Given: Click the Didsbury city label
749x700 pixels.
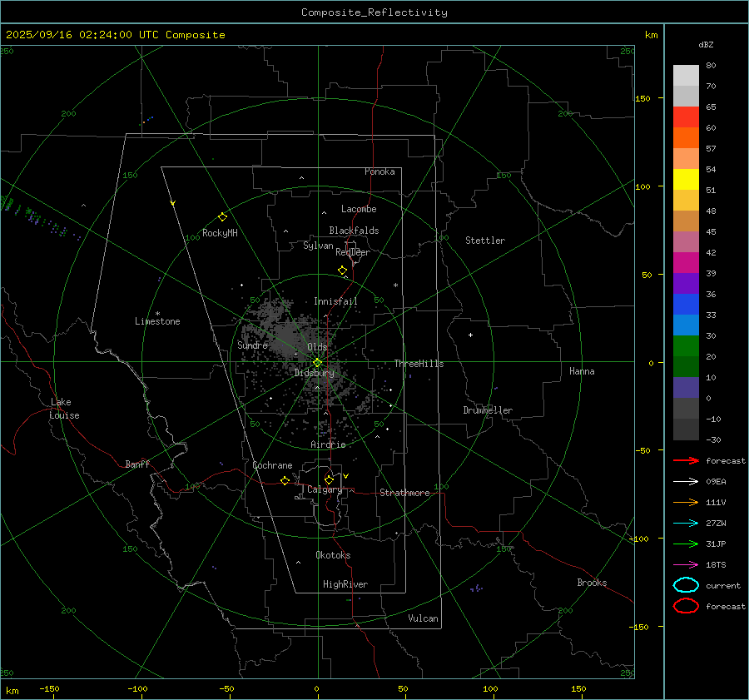Looking at the screenshot, I should tap(315, 373).
